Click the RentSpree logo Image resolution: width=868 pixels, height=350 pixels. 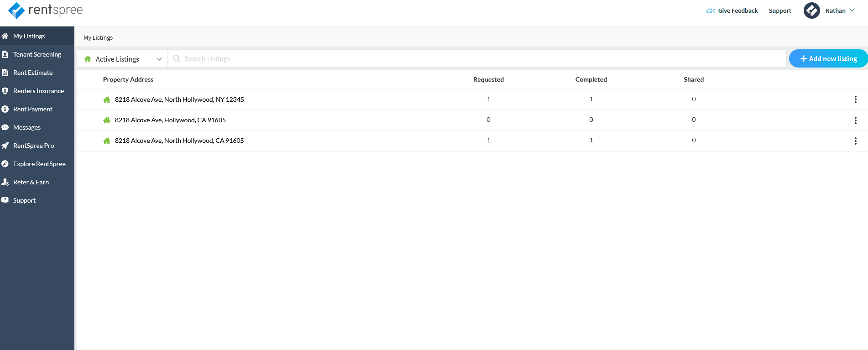coord(45,10)
